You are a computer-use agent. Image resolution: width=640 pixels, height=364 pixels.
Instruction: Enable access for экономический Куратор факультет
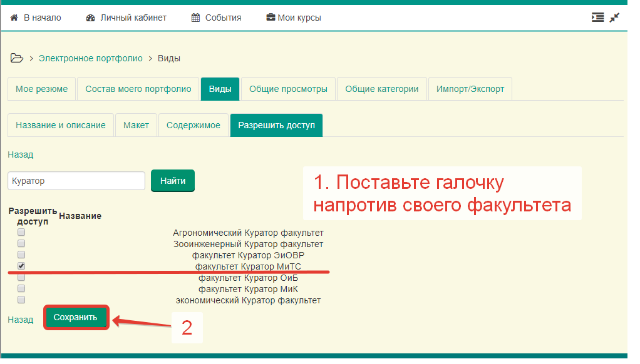pos(21,300)
